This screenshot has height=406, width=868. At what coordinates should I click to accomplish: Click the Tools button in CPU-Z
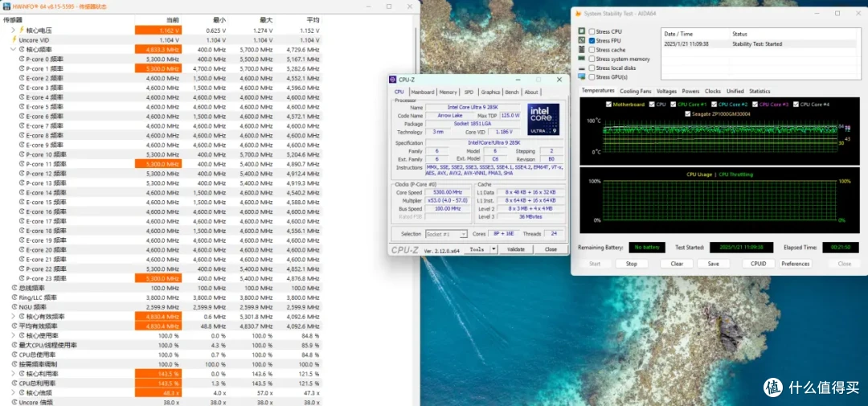477,249
